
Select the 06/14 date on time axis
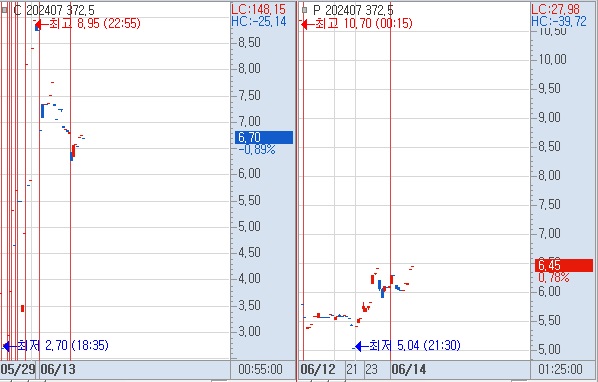tap(409, 369)
